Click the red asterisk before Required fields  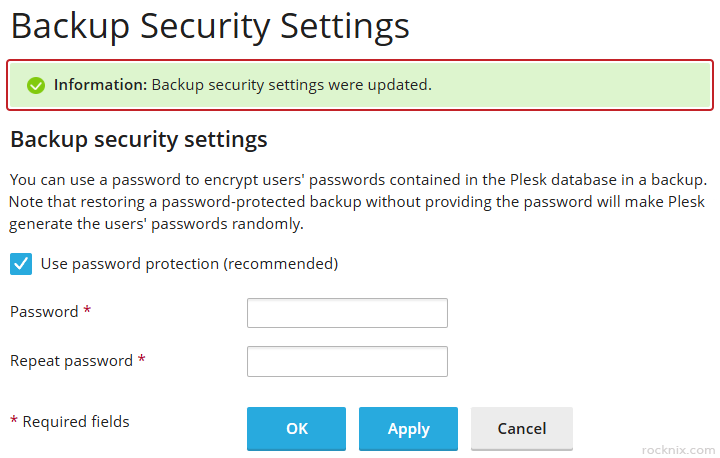pyautogui.click(x=14, y=423)
